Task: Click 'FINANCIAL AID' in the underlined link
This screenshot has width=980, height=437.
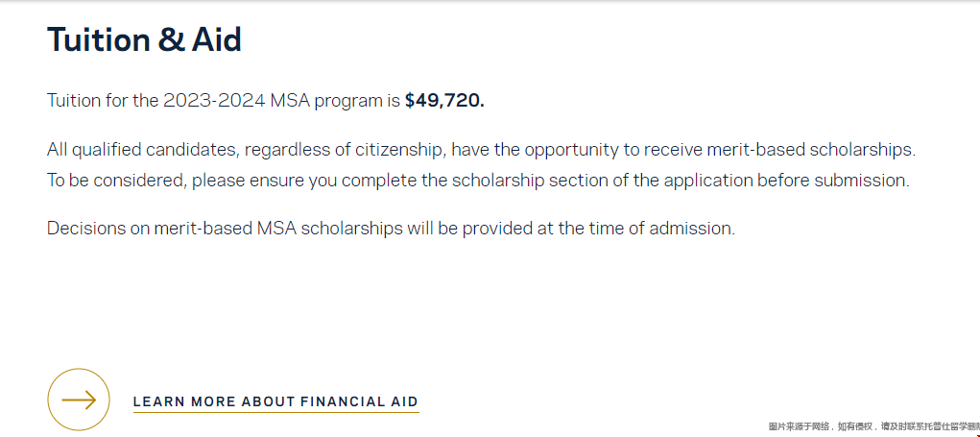Action: 359,402
